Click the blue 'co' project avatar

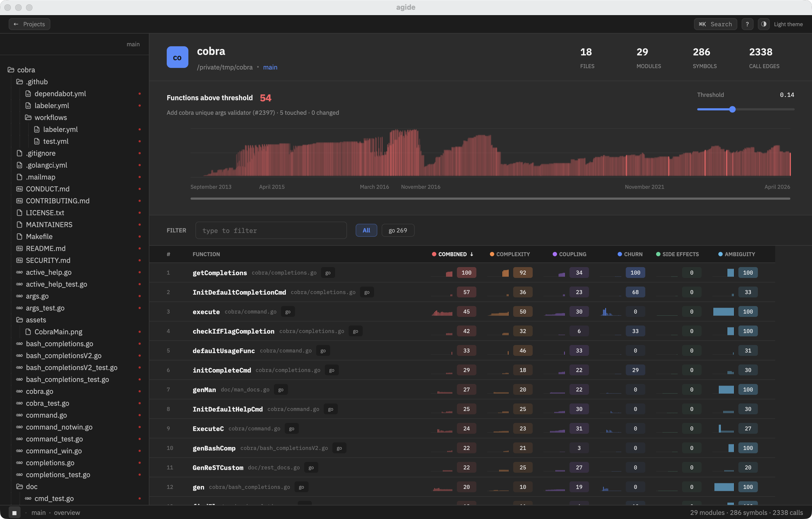click(177, 57)
